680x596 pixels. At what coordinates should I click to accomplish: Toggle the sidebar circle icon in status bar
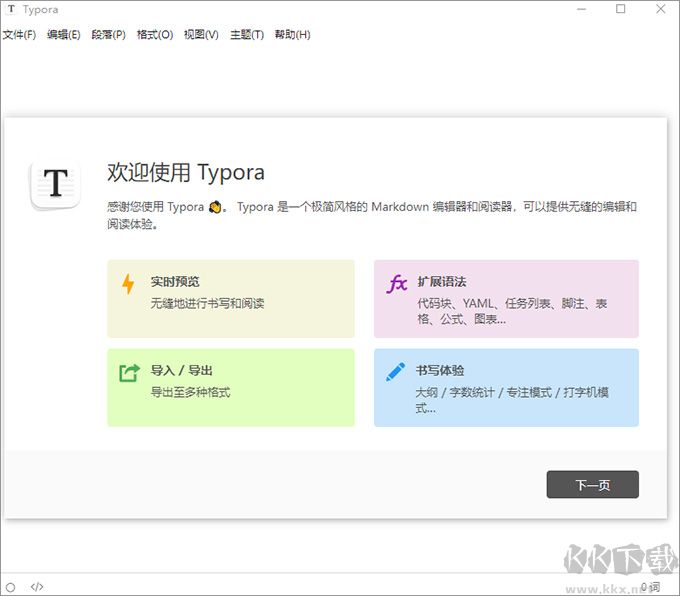[x=11, y=587]
